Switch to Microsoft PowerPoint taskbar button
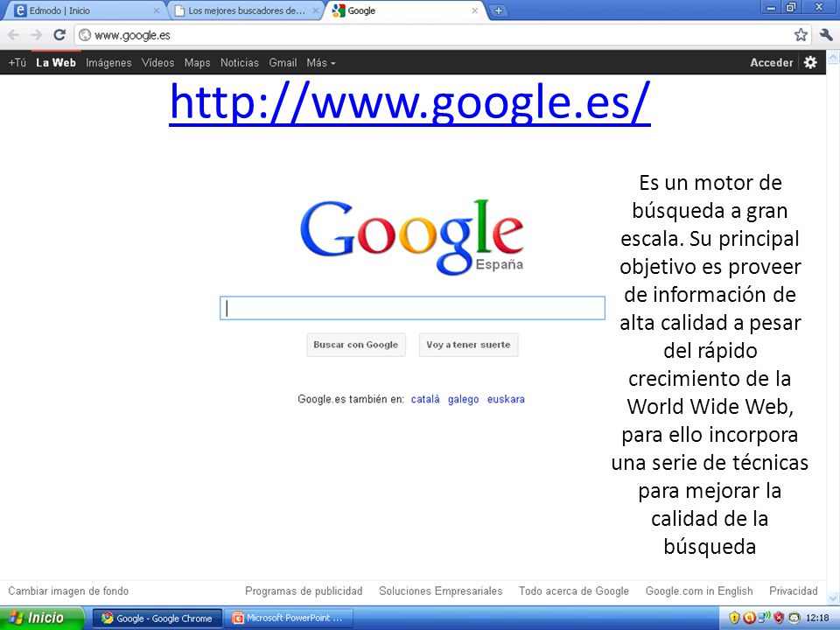Viewport: 840px width, 630px height. click(x=289, y=619)
